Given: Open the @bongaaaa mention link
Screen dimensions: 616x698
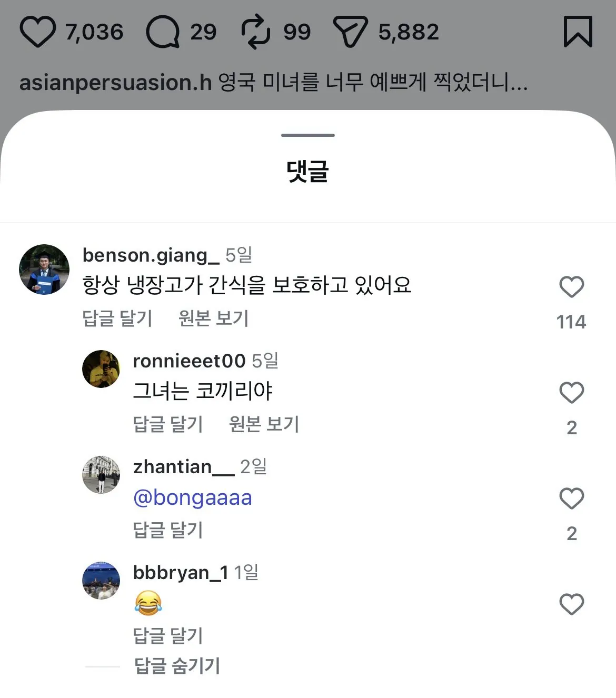Looking at the screenshot, I should pyautogui.click(x=194, y=497).
